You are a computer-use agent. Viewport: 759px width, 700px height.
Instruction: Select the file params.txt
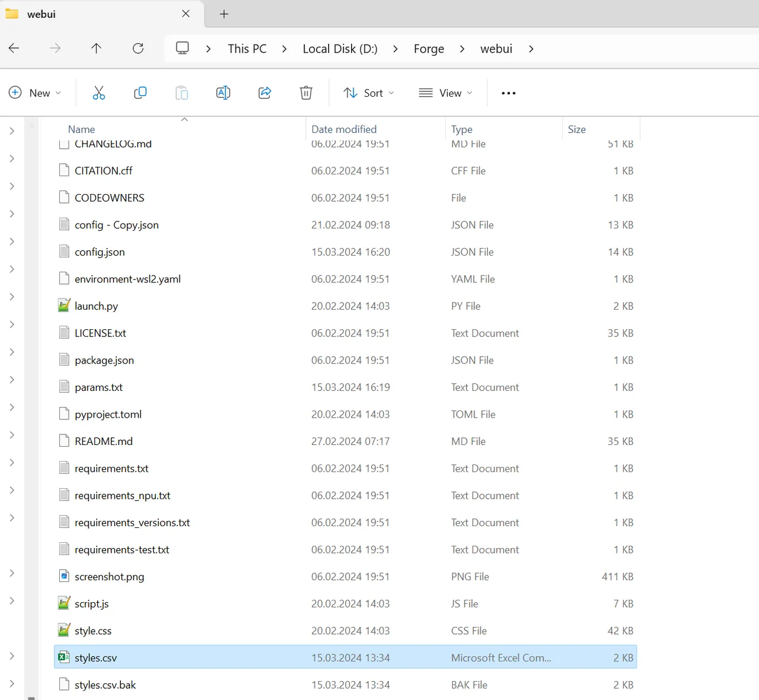click(x=98, y=387)
